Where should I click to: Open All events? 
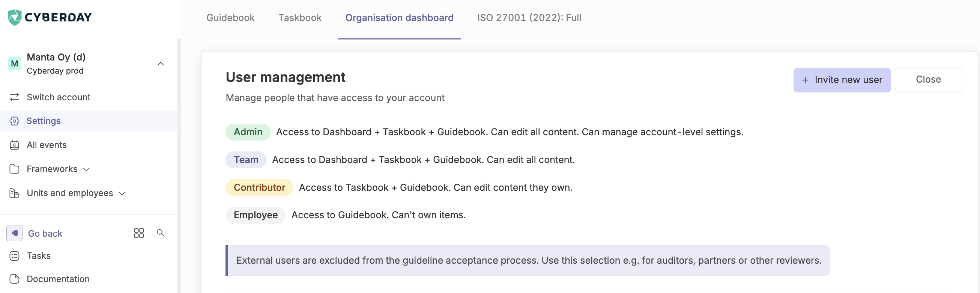[x=47, y=145]
